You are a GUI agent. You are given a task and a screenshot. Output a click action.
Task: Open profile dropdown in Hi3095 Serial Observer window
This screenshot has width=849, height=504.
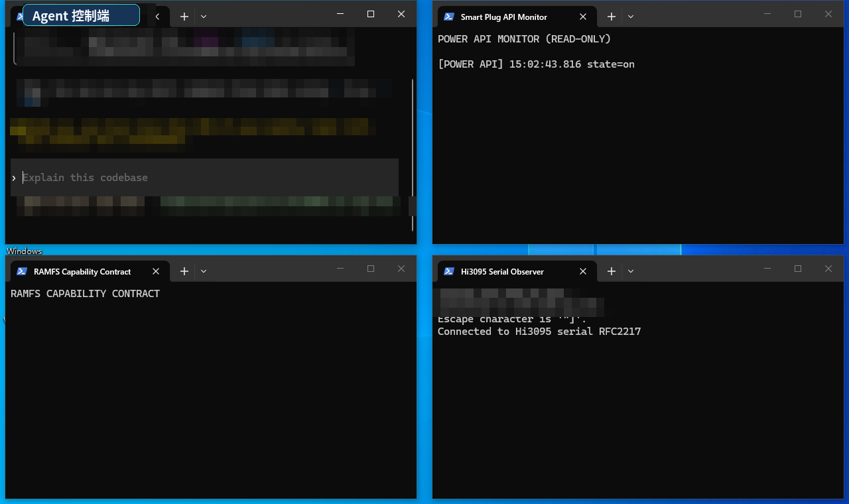(631, 271)
